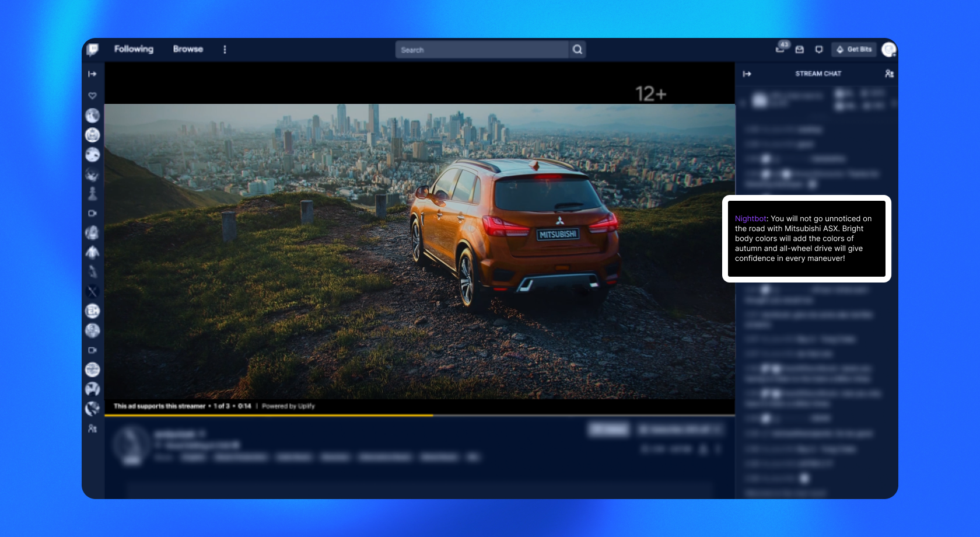Open the Browse tab
Image resolution: width=980 pixels, height=537 pixels.
188,49
